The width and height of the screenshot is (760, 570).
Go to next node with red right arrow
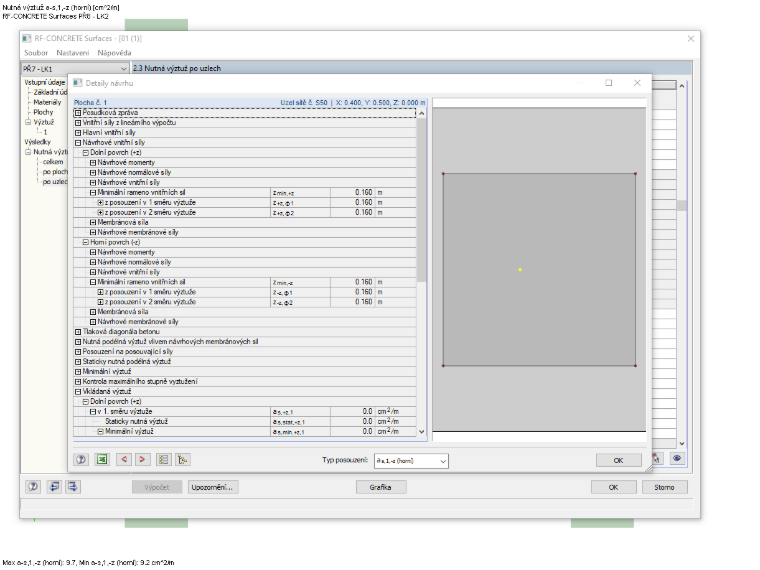pyautogui.click(x=142, y=459)
